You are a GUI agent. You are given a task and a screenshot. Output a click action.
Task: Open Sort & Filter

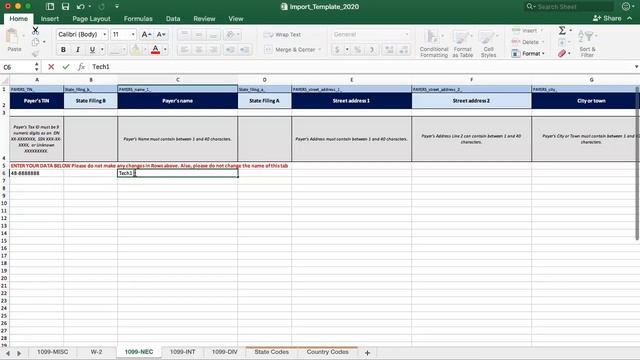point(587,43)
